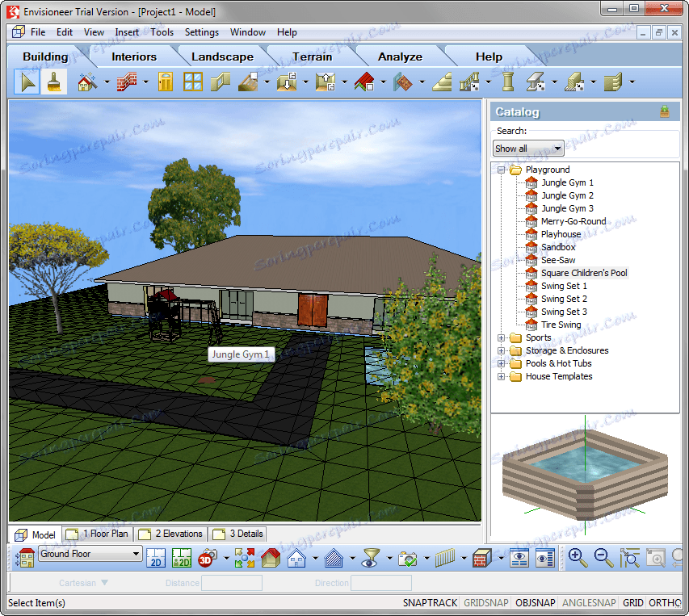
Task: Toggle ORTHO mode in the status bar
Action: 665,603
